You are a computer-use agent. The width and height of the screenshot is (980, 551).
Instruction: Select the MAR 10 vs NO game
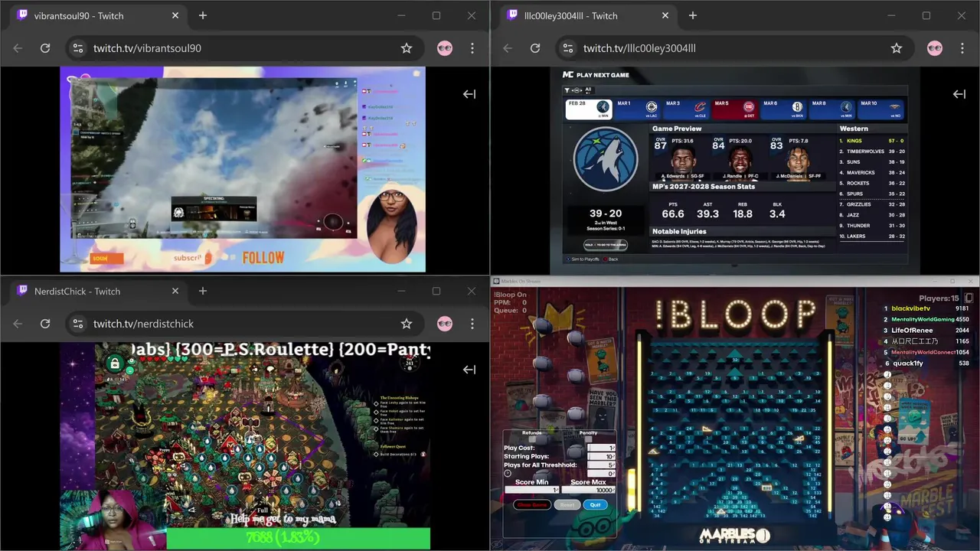[x=880, y=109]
